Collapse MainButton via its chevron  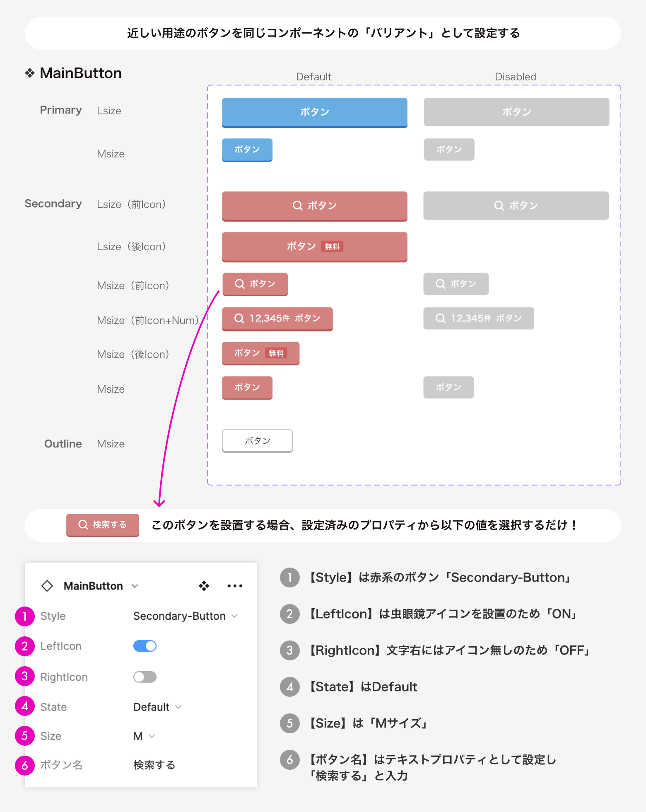pyautogui.click(x=135, y=585)
